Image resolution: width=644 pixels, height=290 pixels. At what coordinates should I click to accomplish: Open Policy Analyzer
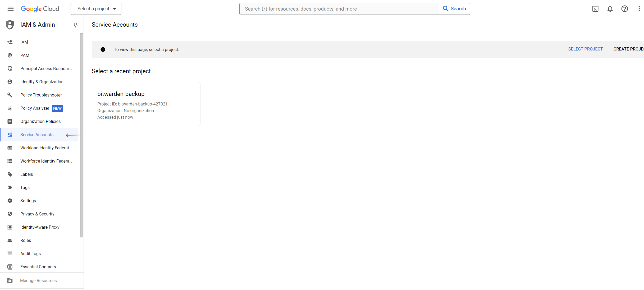[x=35, y=108]
